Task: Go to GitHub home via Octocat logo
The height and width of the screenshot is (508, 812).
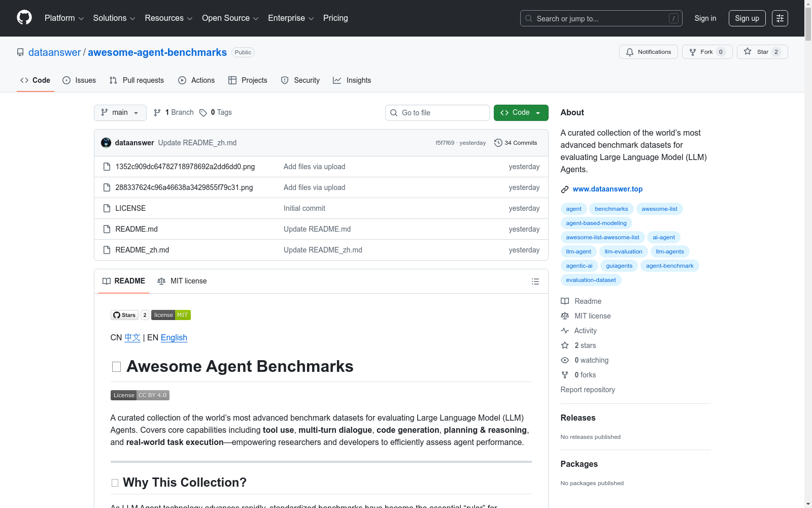Action: point(24,18)
